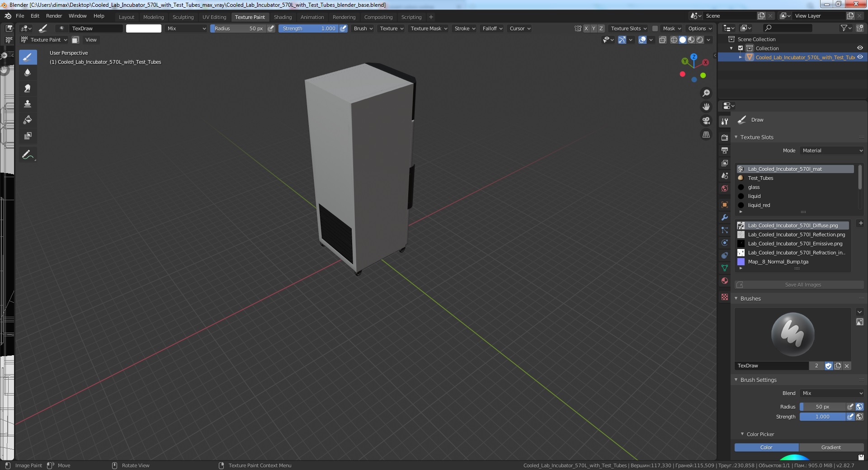This screenshot has width=868, height=470.
Task: Open the Modifiers wrench tab
Action: (725, 217)
